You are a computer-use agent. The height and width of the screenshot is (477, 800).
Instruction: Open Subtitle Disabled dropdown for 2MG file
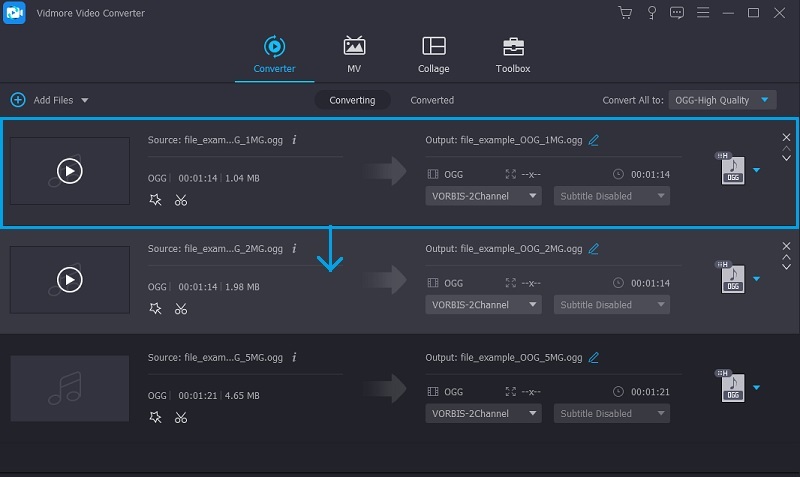click(613, 305)
